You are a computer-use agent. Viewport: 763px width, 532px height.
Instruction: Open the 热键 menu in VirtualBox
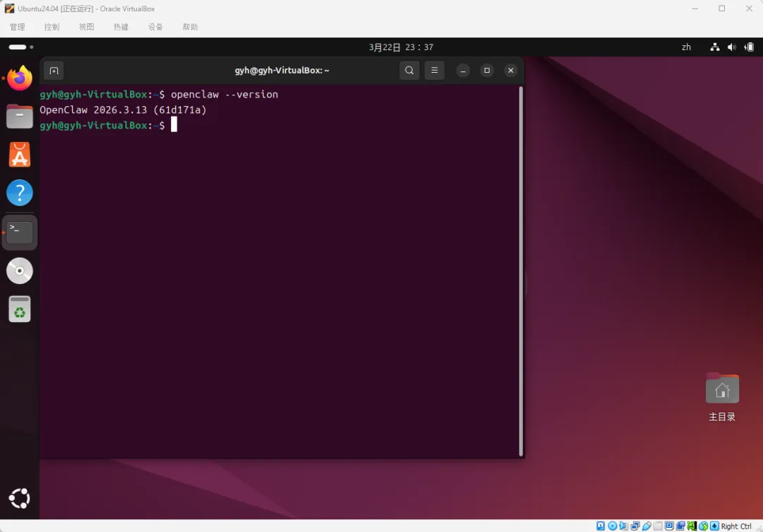coord(122,27)
